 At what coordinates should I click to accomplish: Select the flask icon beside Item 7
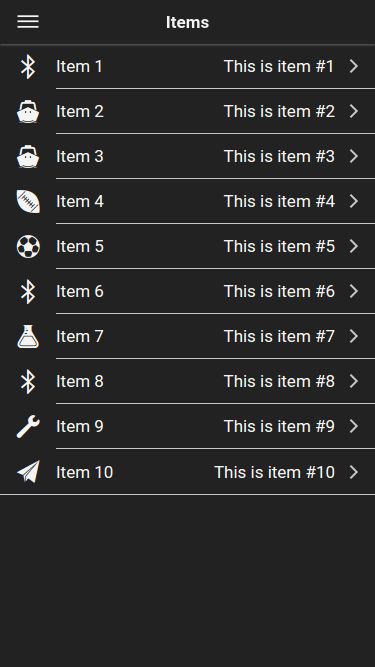point(28,336)
